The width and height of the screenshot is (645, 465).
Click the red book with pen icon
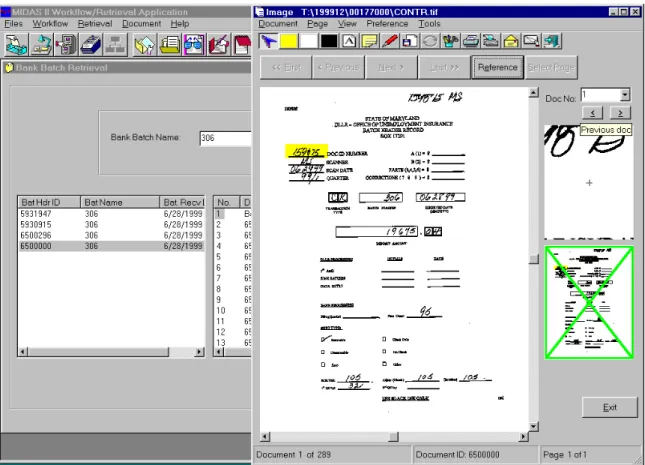coord(218,44)
